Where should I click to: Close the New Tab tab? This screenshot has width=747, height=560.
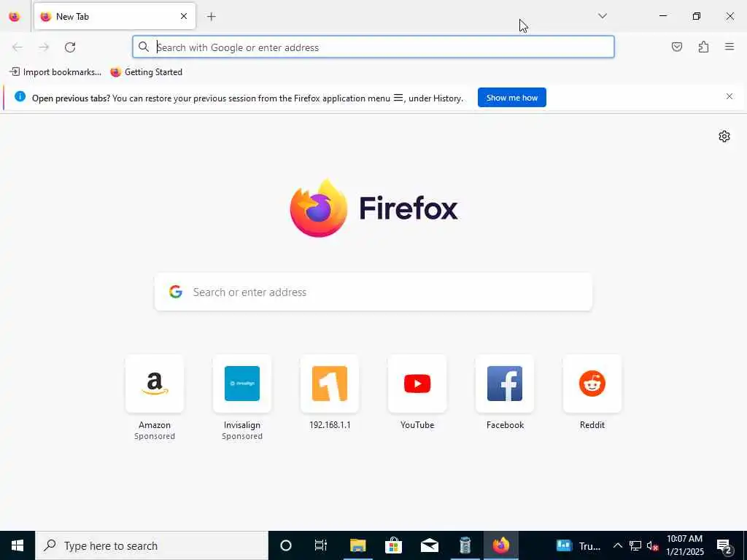pyautogui.click(x=183, y=16)
